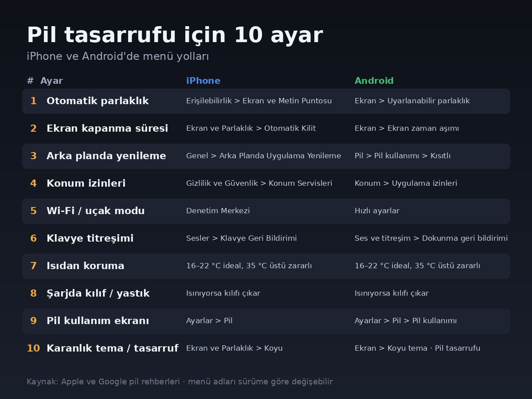The image size is (532, 399).
Task: Click row number 5 next to Wi-Fi
Action: click(x=33, y=211)
